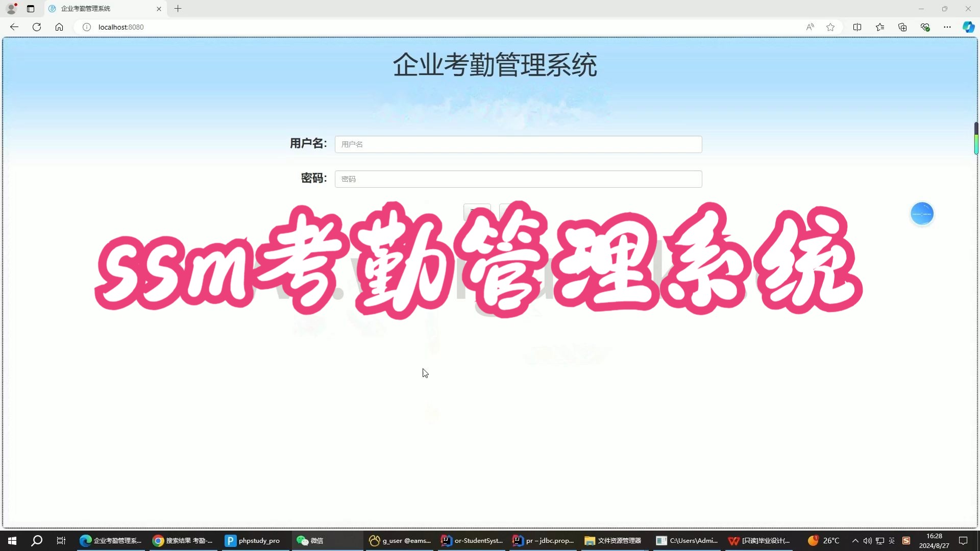Navigate back to the previous page
Screen dimensions: 980x551
pyautogui.click(x=14, y=27)
